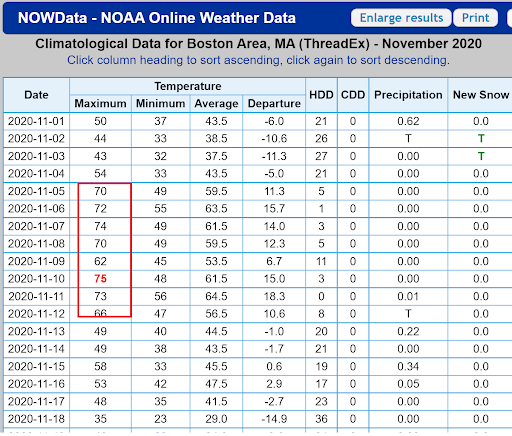Click the Print button
Viewport: 512px width, 436px height.
[475, 18]
